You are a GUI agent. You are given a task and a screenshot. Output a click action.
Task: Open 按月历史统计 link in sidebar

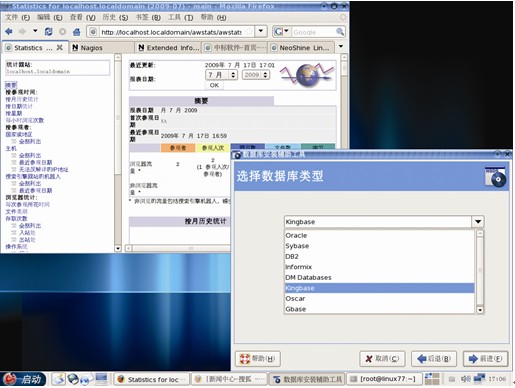pyautogui.click(x=22, y=99)
